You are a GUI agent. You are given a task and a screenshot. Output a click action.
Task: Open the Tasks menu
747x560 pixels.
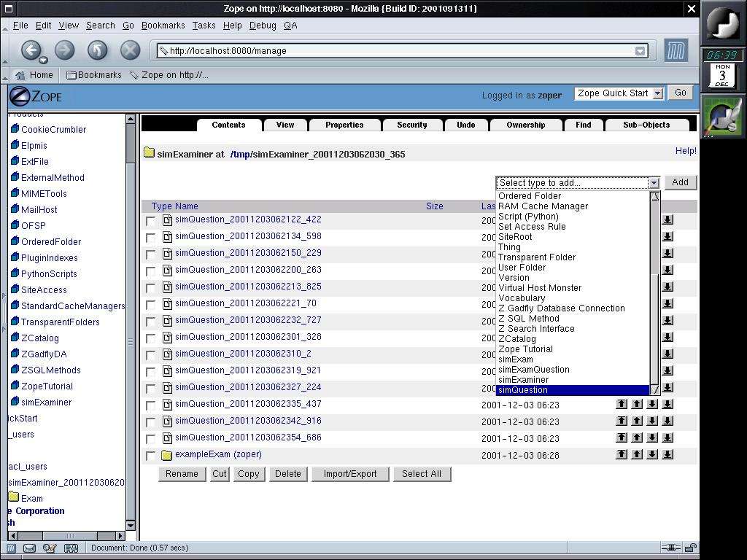(204, 26)
